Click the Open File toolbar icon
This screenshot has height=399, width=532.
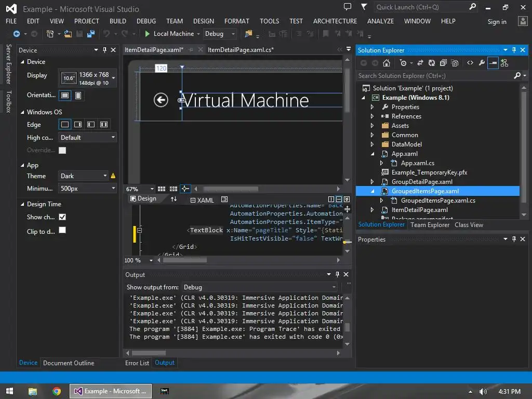(x=68, y=34)
